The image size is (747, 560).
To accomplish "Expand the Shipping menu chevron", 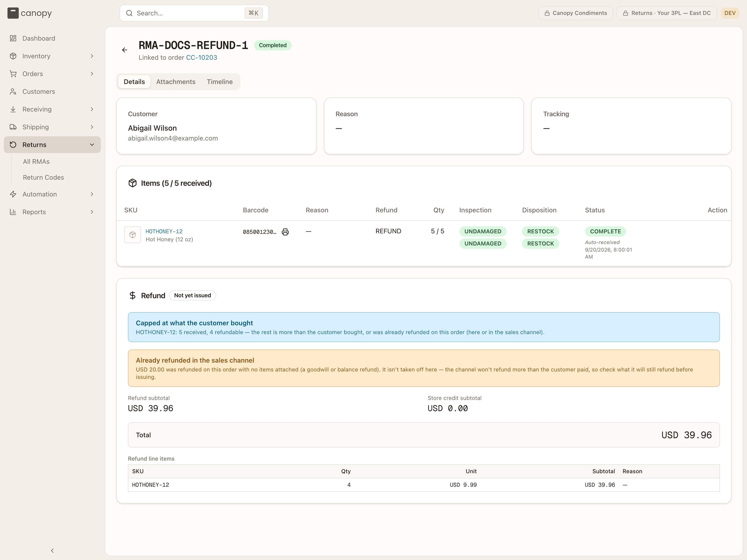I will (x=92, y=127).
